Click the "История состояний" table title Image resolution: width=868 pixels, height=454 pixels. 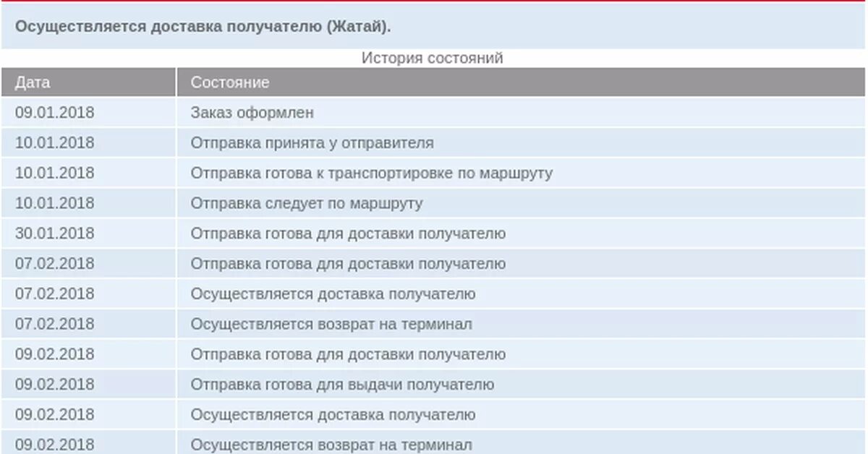[433, 58]
